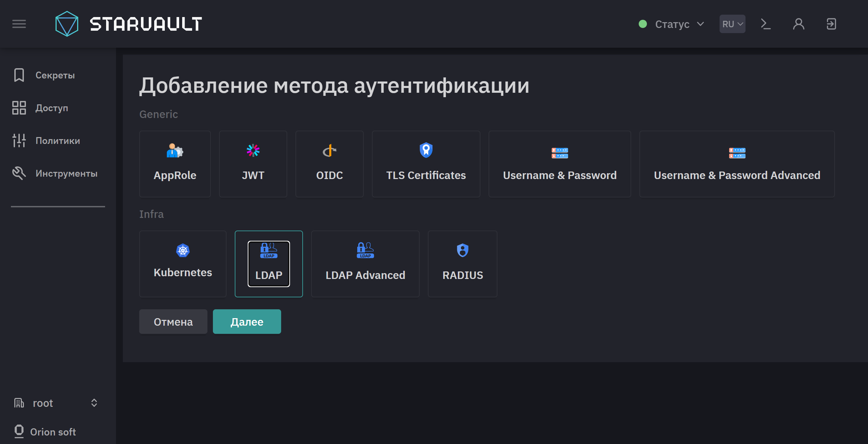Click the root namespace building icon
Screen dimensions: 868x444
[x=19, y=403]
